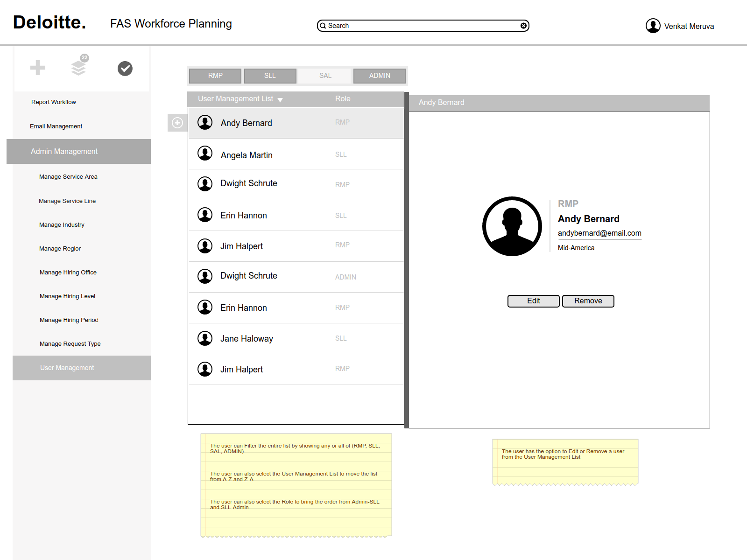The width and height of the screenshot is (747, 560).
Task: Toggle the SAL role filter
Action: point(325,76)
